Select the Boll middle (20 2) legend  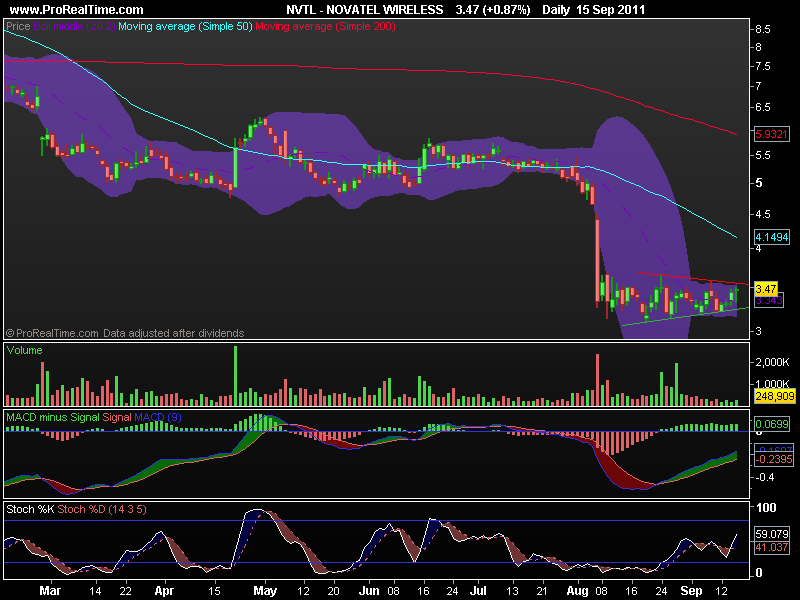(74, 26)
